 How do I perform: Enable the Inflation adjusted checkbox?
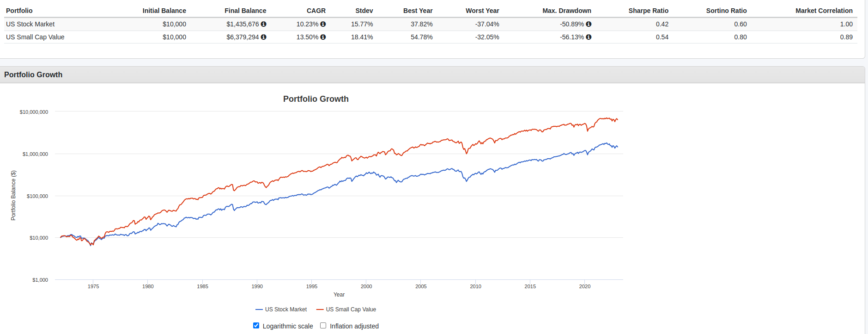323,326
